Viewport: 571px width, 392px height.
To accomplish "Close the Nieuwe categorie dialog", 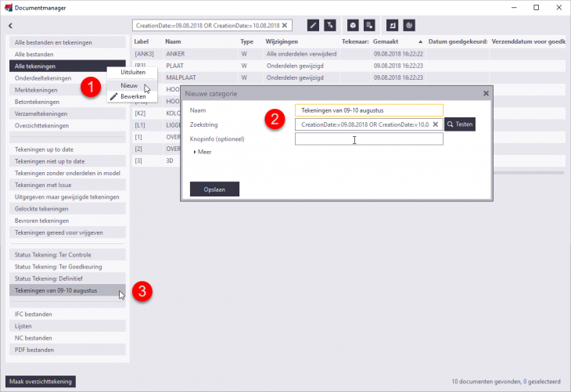I will point(486,93).
